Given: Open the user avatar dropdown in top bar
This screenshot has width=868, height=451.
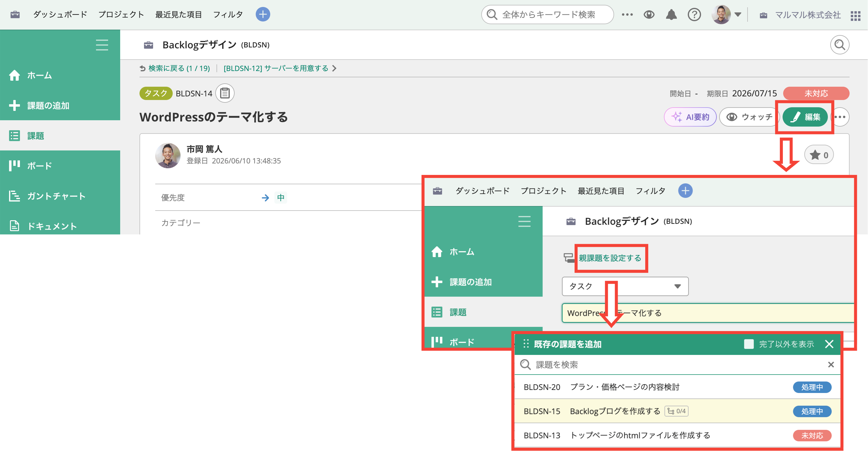Looking at the screenshot, I should [726, 14].
